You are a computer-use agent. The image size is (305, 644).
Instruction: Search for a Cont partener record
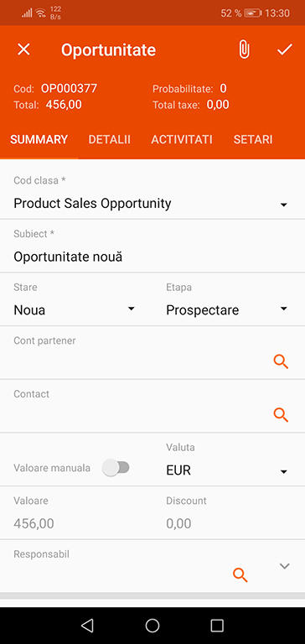[281, 361]
